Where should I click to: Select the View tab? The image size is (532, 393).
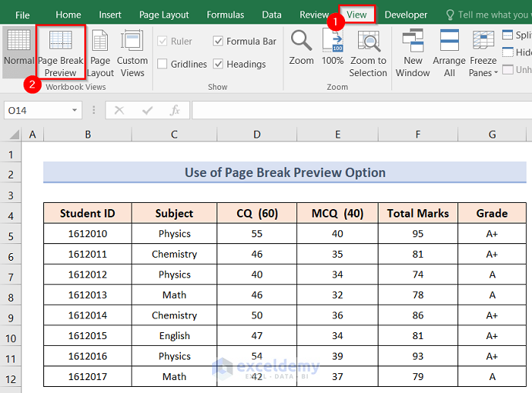(x=356, y=15)
